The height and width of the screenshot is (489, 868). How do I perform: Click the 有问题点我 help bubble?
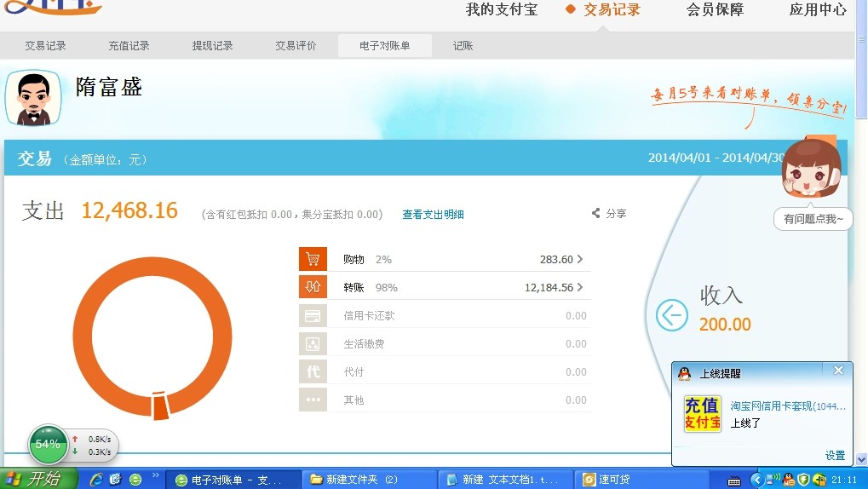813,219
